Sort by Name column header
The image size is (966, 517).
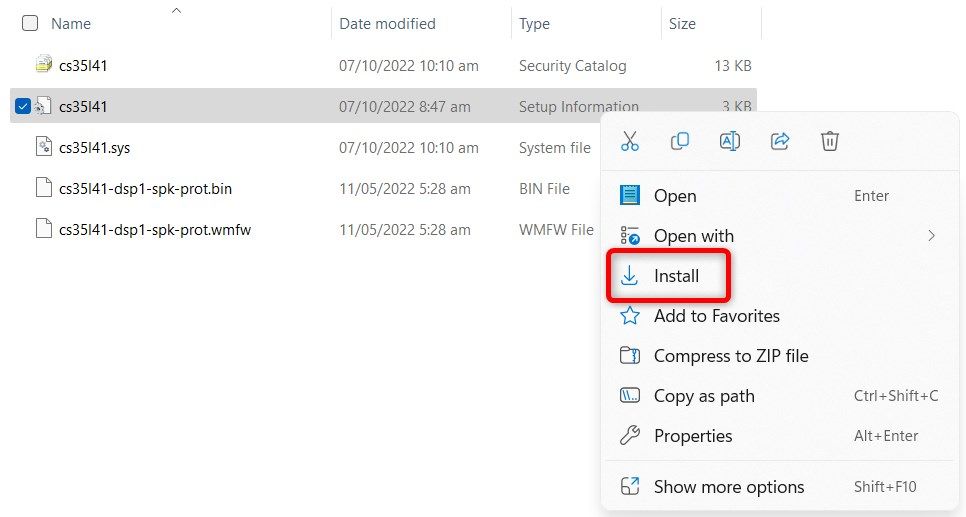tap(71, 23)
